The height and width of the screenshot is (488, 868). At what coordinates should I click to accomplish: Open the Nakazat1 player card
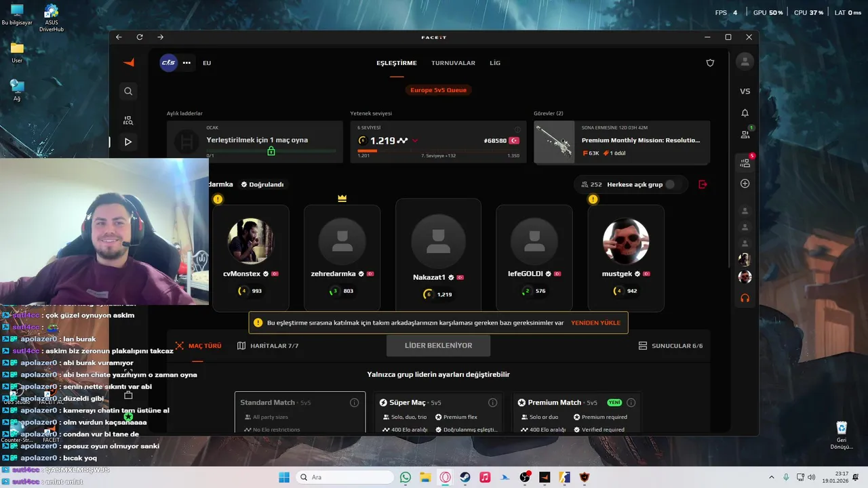click(438, 254)
